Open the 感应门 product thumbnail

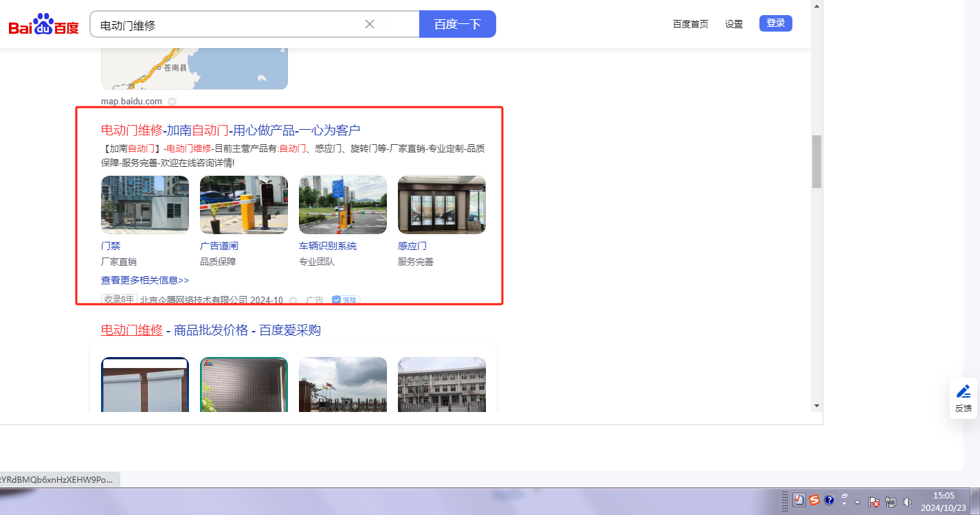click(x=442, y=205)
